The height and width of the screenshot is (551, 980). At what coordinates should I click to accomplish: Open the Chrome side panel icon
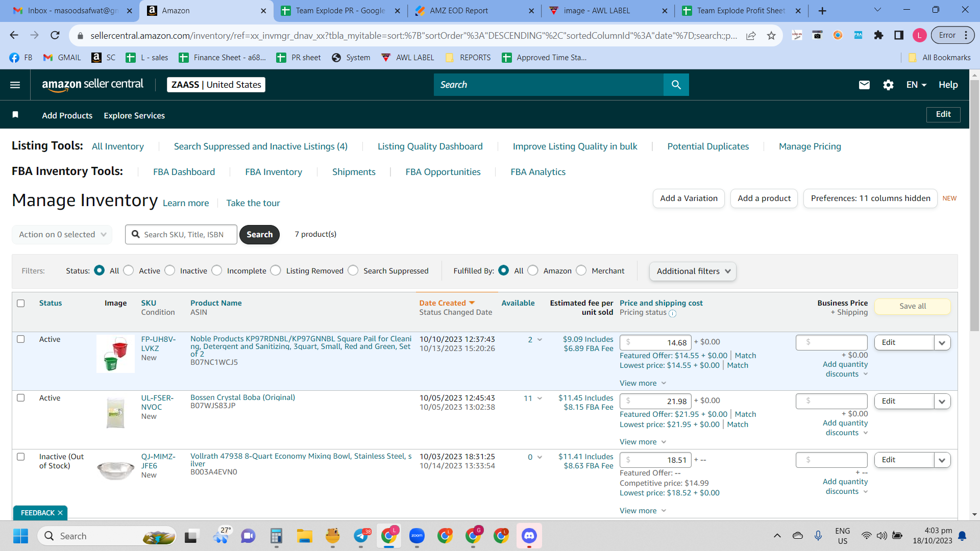pos(899,35)
